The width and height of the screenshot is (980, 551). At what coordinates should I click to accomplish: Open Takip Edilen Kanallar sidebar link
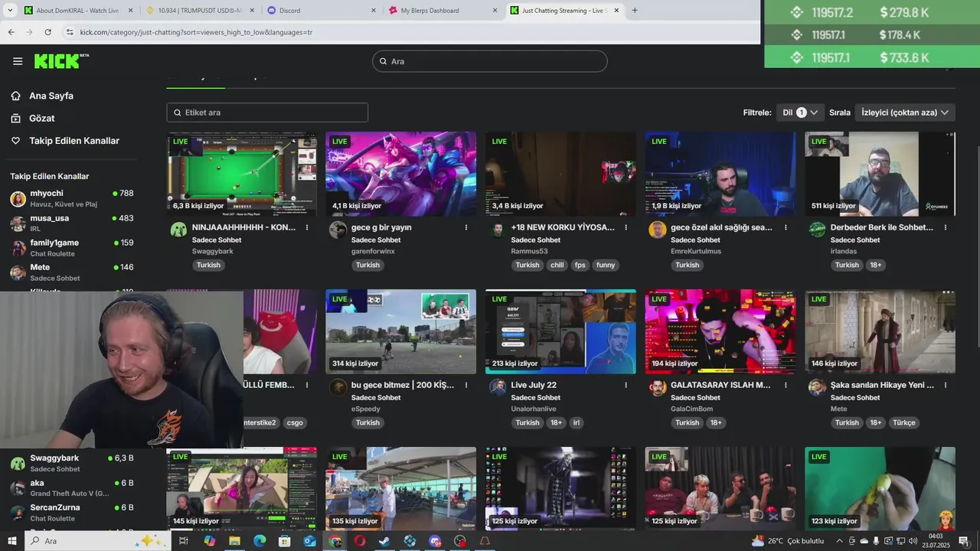(73, 141)
